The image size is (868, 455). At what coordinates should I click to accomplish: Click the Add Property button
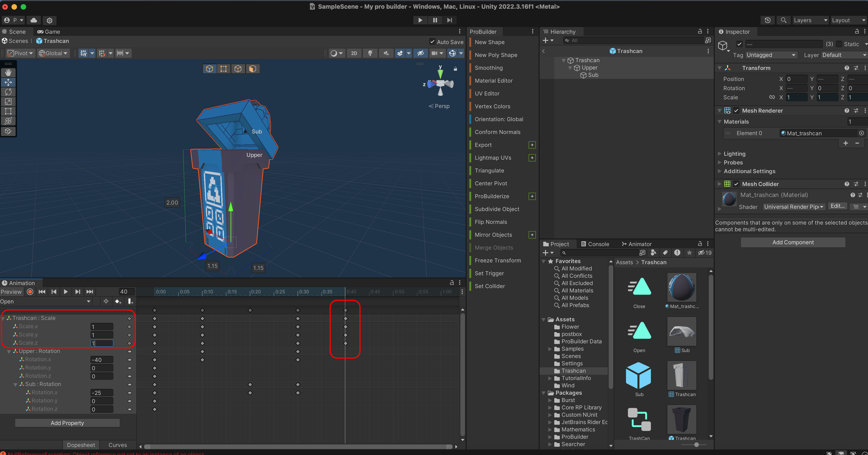point(67,423)
